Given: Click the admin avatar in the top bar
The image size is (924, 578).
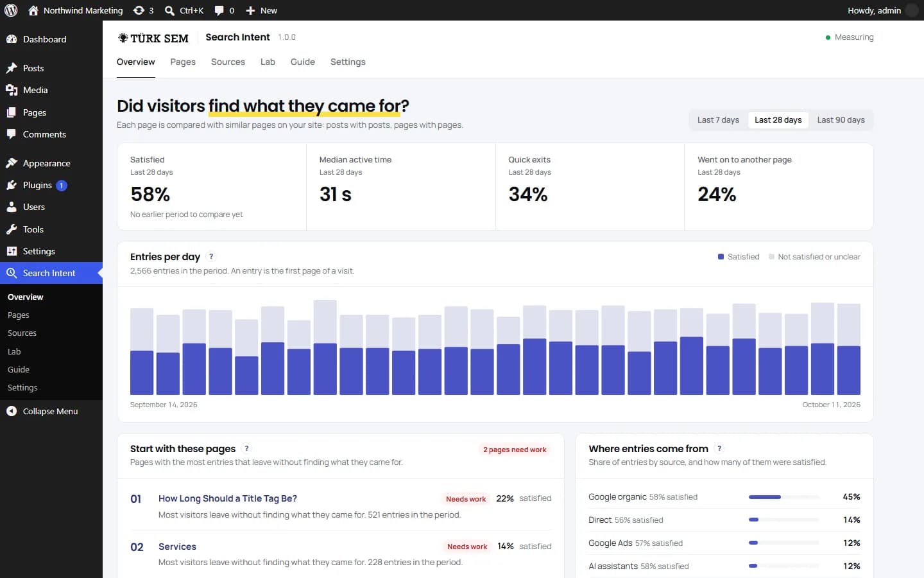Looking at the screenshot, I should (x=912, y=10).
